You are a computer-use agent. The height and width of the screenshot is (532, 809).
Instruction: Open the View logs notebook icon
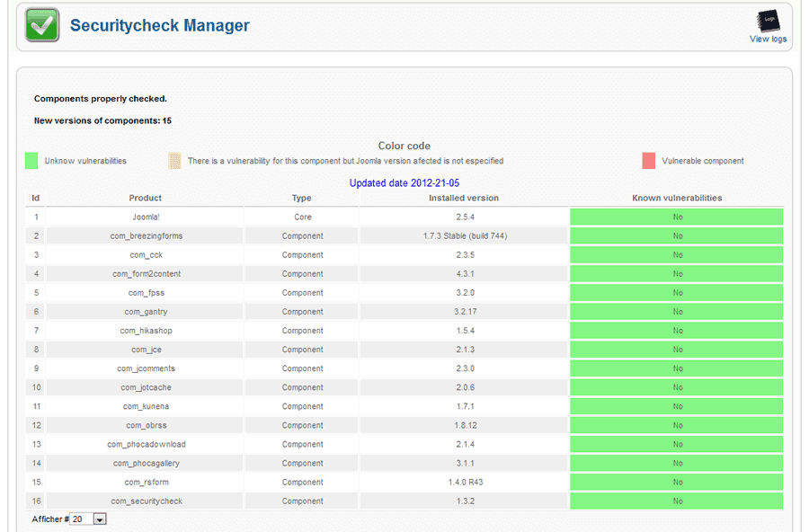click(769, 22)
